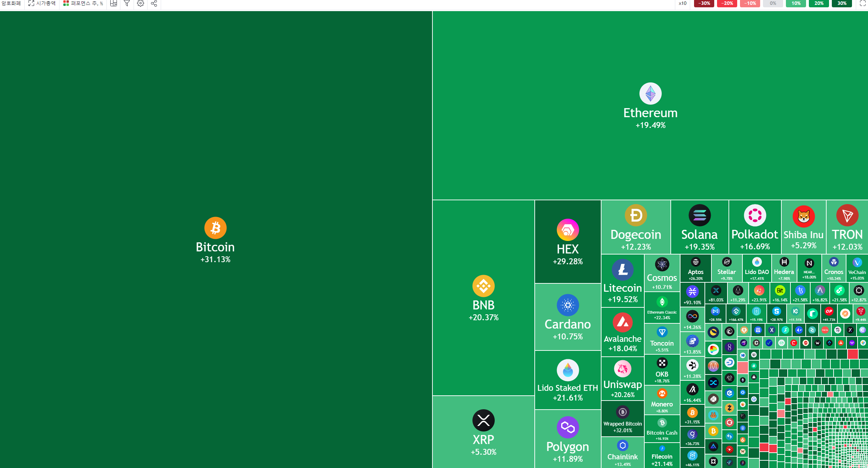Toggle the 20% legend swatch

[819, 3]
